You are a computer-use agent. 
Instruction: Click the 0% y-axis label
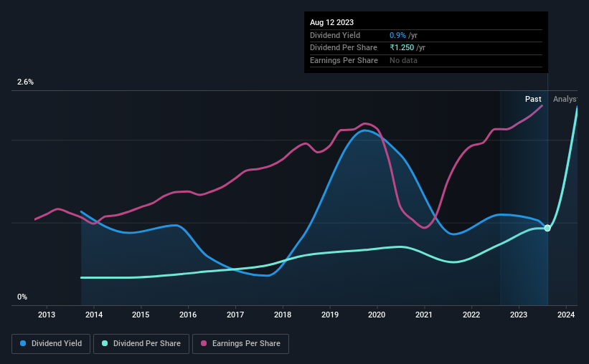[22, 297]
